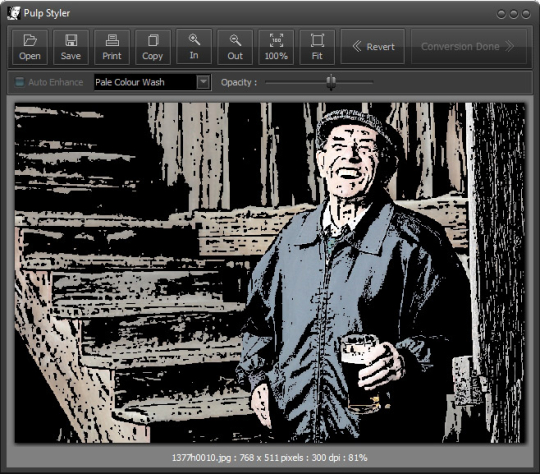Click the rightmost round window control button
The width and height of the screenshot is (540, 474).
[x=526, y=14]
